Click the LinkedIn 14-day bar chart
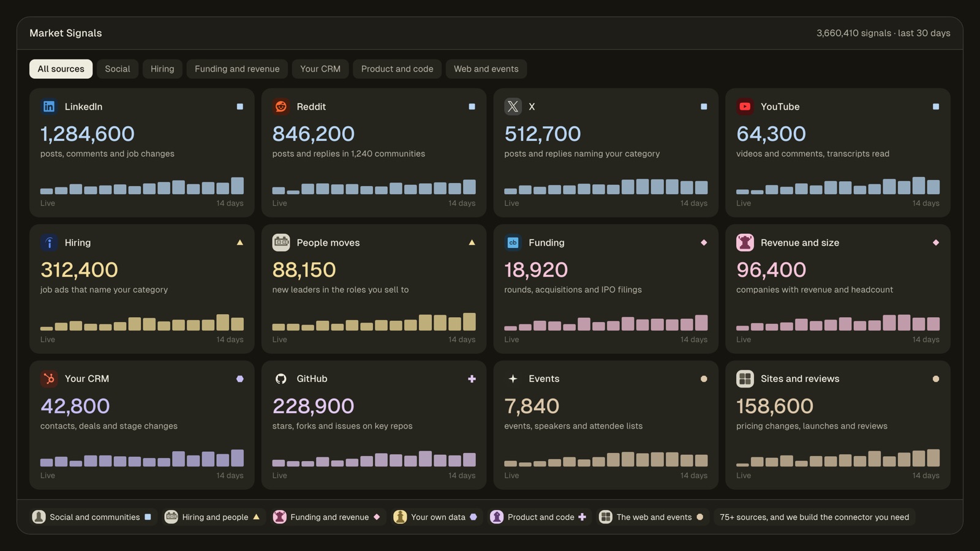The width and height of the screenshot is (980, 551). (x=142, y=186)
